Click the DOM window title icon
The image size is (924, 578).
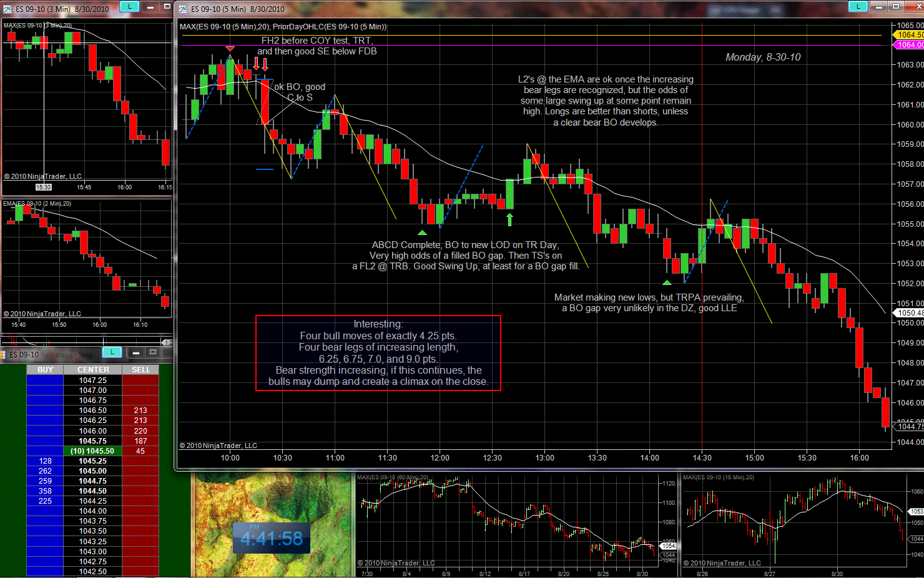click(x=3, y=354)
